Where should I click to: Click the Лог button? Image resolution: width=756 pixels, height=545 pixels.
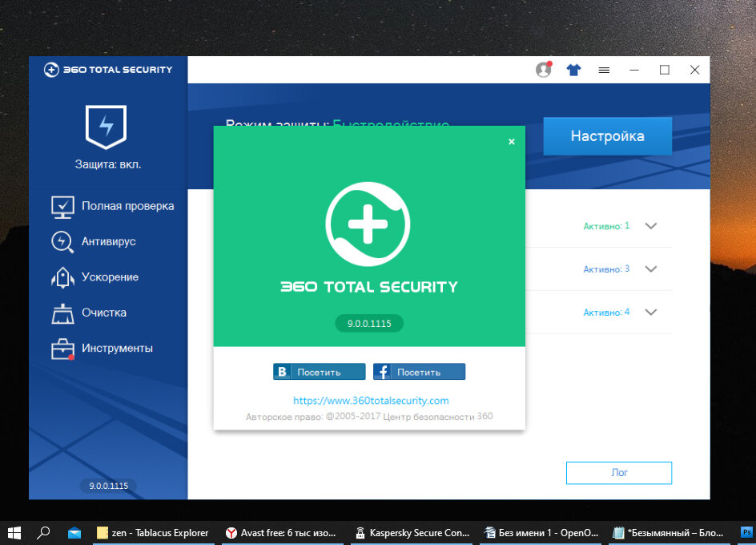coord(619,473)
